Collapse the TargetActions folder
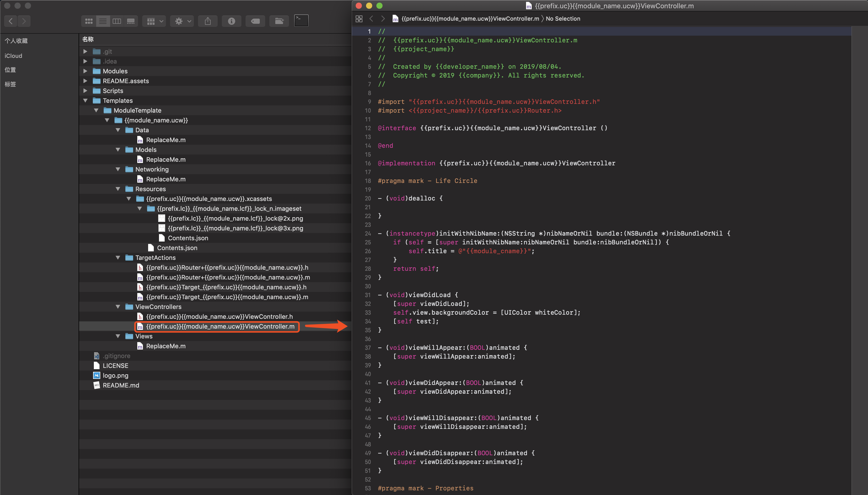 (x=118, y=258)
